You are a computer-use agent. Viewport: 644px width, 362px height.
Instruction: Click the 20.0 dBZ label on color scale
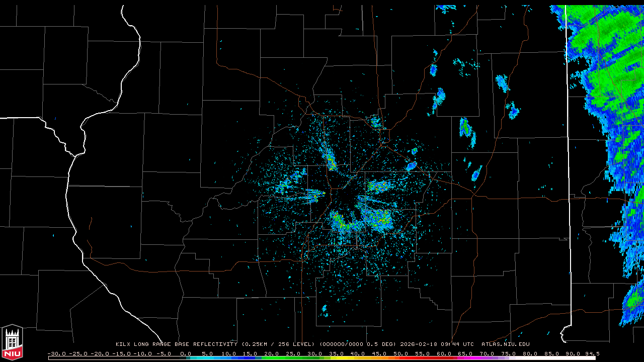[x=271, y=354]
